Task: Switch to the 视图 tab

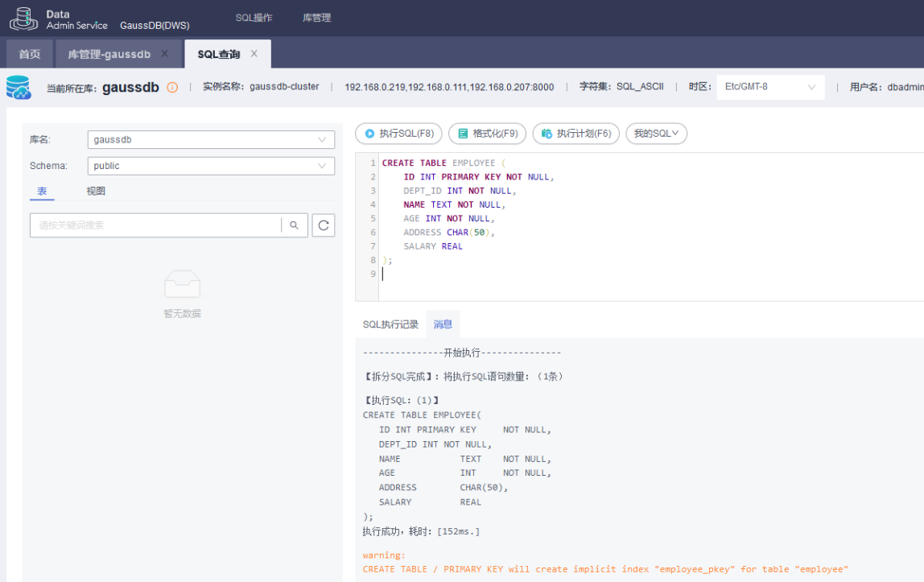Action: point(96,191)
